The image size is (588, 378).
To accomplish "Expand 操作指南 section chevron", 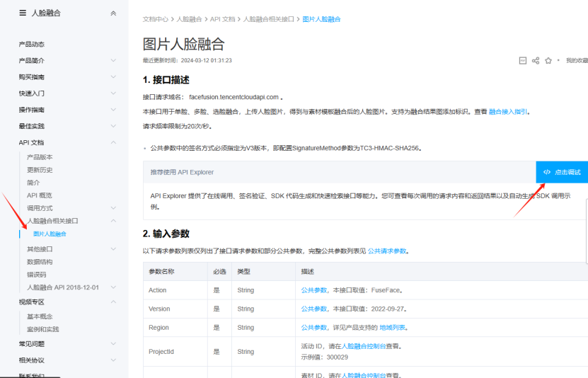I will (x=113, y=110).
